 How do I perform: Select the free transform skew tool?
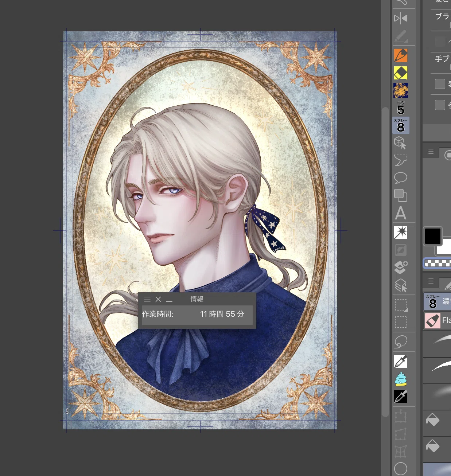[x=401, y=434]
